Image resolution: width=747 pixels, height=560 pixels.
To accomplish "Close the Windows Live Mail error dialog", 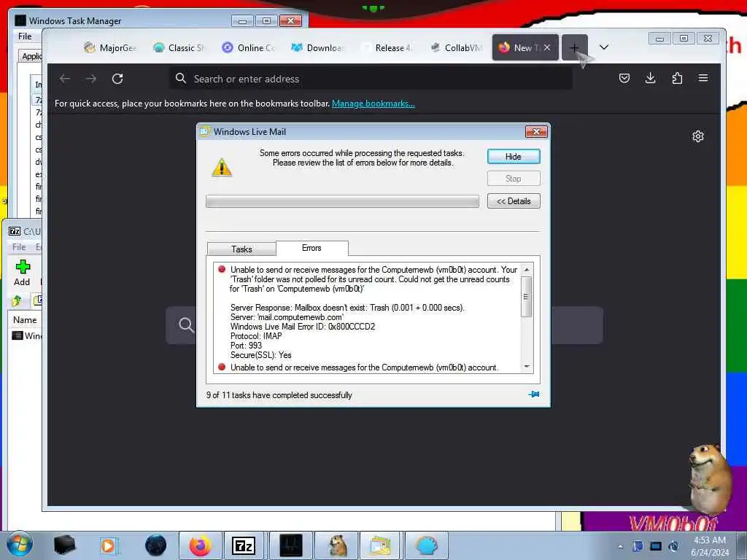I will [536, 131].
